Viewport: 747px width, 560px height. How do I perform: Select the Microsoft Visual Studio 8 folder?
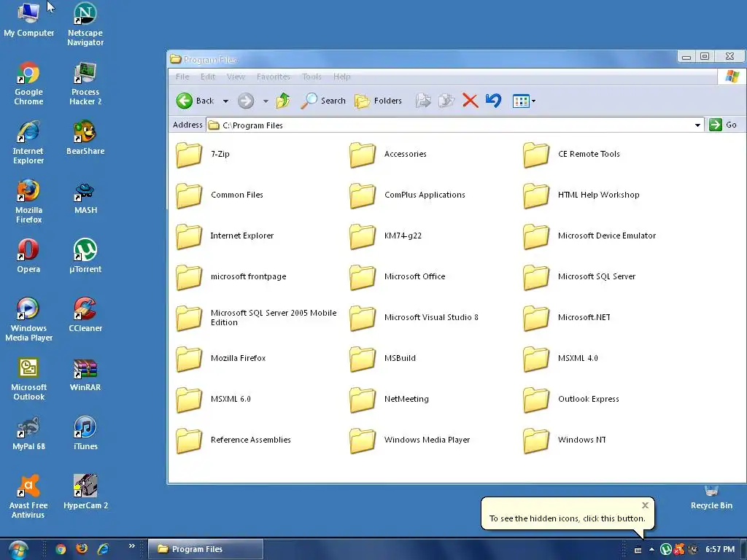pos(414,318)
